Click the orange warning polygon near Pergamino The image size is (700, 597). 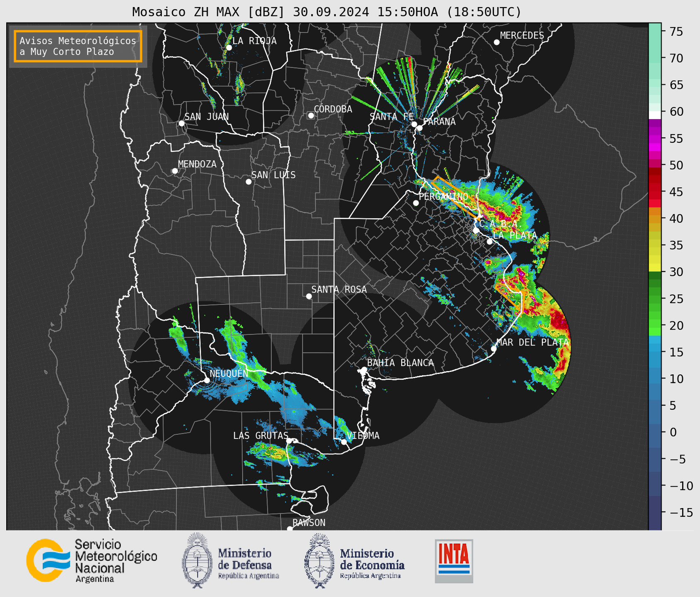click(x=456, y=198)
